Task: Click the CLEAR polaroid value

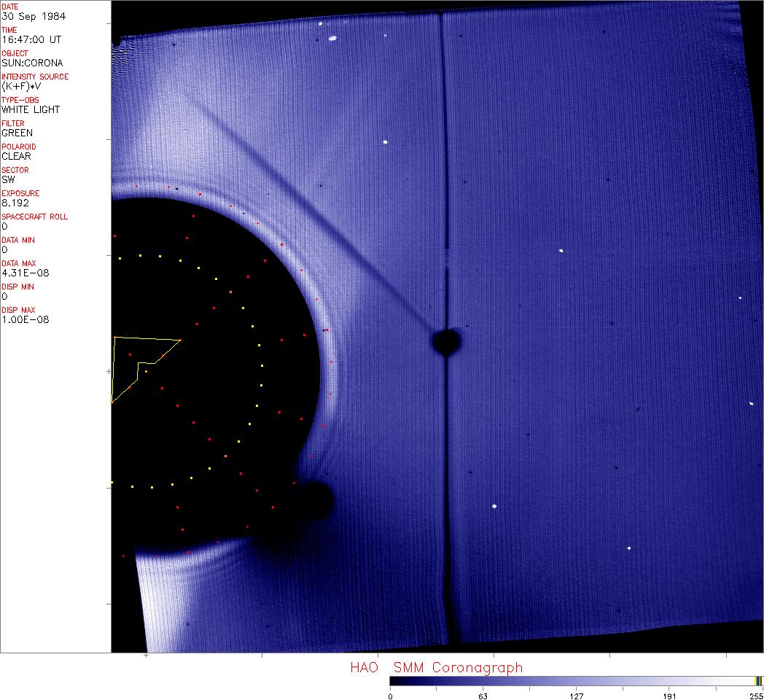Action: pos(18,156)
